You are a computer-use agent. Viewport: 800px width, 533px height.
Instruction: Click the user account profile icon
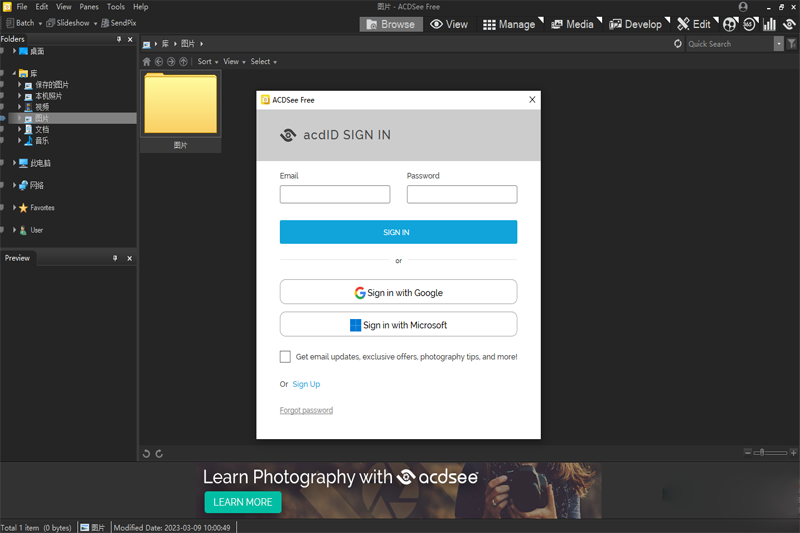pos(743,7)
